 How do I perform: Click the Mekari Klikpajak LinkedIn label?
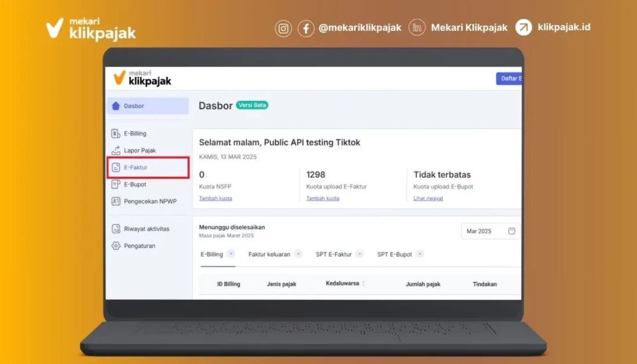[469, 28]
